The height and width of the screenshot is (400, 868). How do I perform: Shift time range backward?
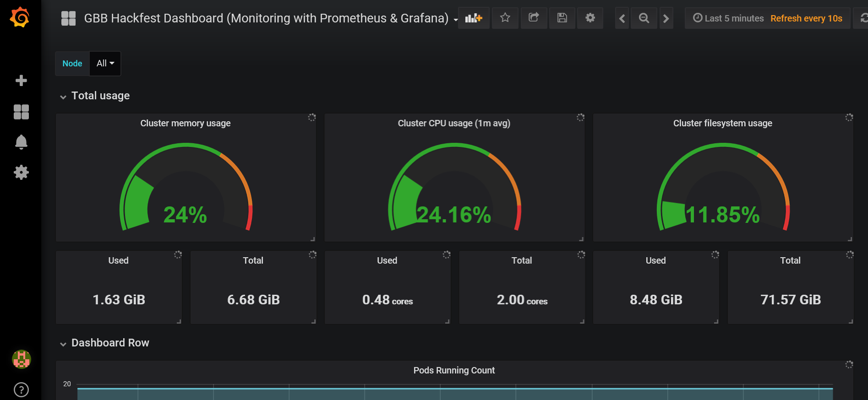(x=622, y=18)
